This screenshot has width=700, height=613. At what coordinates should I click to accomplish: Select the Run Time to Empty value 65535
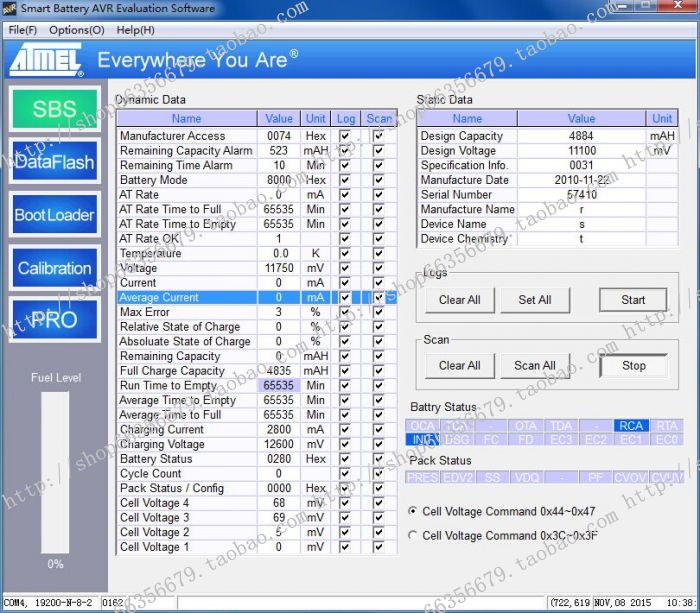pos(279,385)
